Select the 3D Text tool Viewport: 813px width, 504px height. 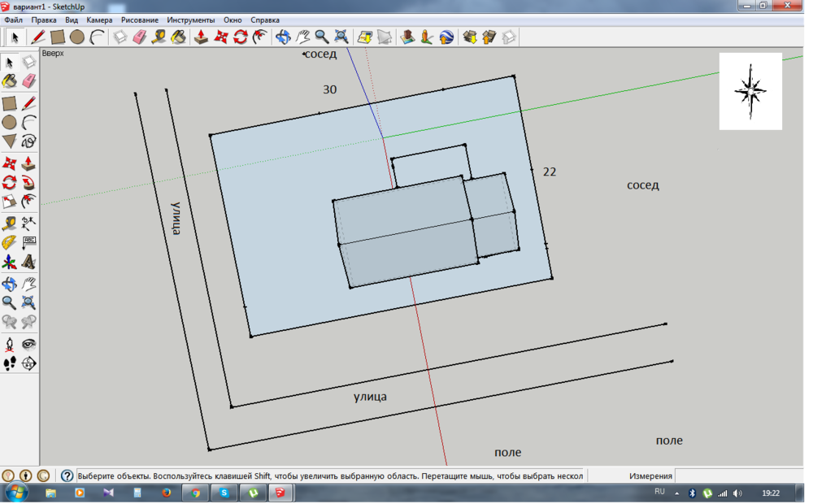29,263
